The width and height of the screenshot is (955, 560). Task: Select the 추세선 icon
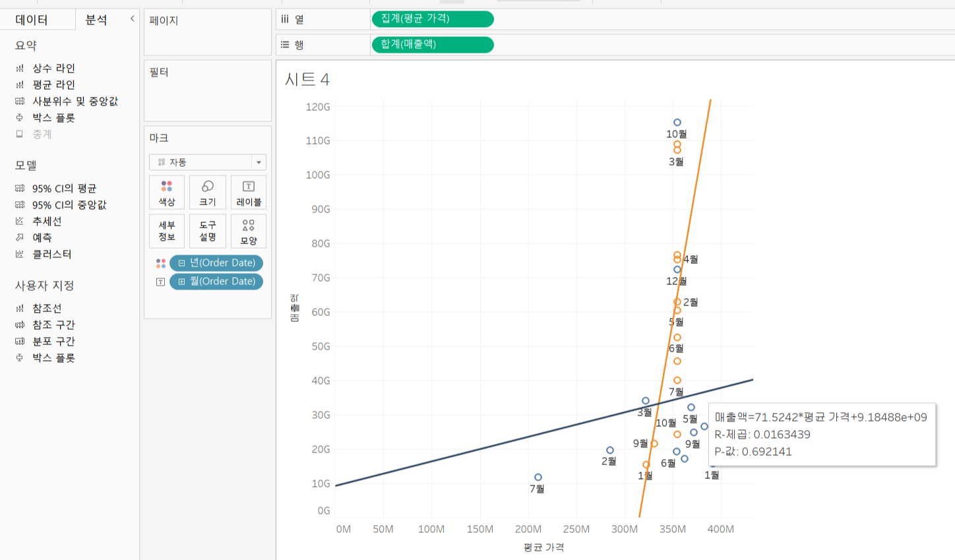20,221
